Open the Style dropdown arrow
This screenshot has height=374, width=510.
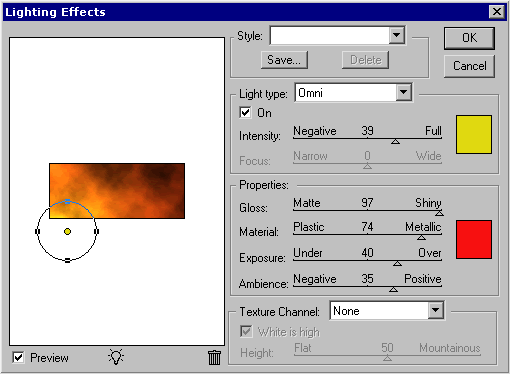pyautogui.click(x=397, y=35)
